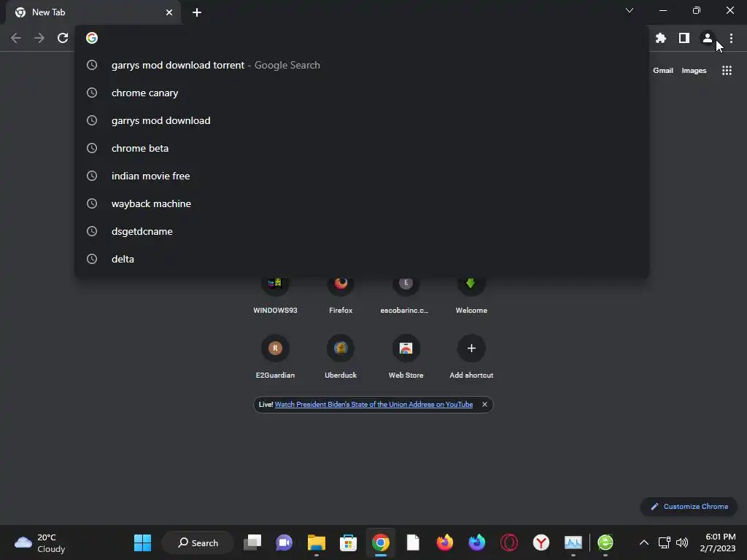
Task: Click the back navigation arrow
Action: pyautogui.click(x=16, y=38)
